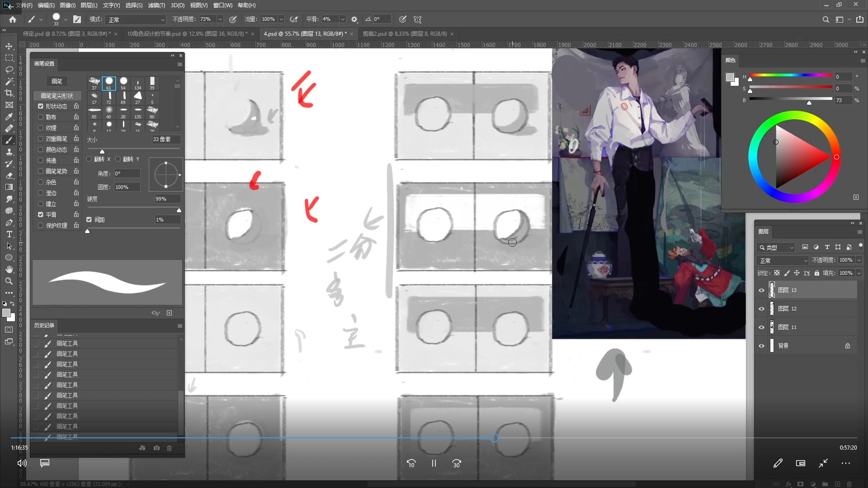Open the 滤镜(T) filter menu
Image resolution: width=868 pixels, height=488 pixels.
[156, 5]
